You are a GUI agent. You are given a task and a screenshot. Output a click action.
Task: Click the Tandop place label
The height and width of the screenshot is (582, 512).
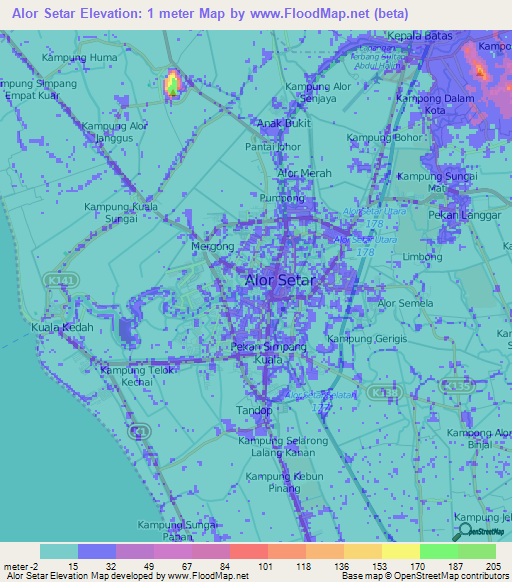tap(254, 411)
